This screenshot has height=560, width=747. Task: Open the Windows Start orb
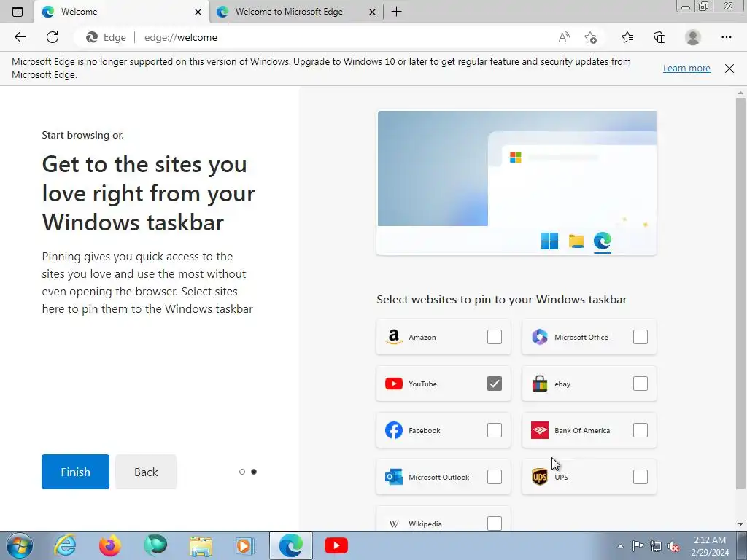tap(19, 545)
